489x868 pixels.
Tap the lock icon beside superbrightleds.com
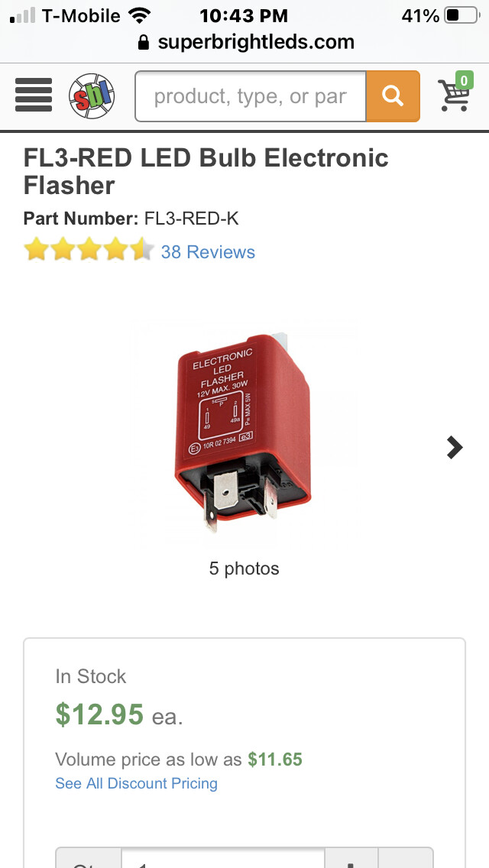[x=144, y=43]
